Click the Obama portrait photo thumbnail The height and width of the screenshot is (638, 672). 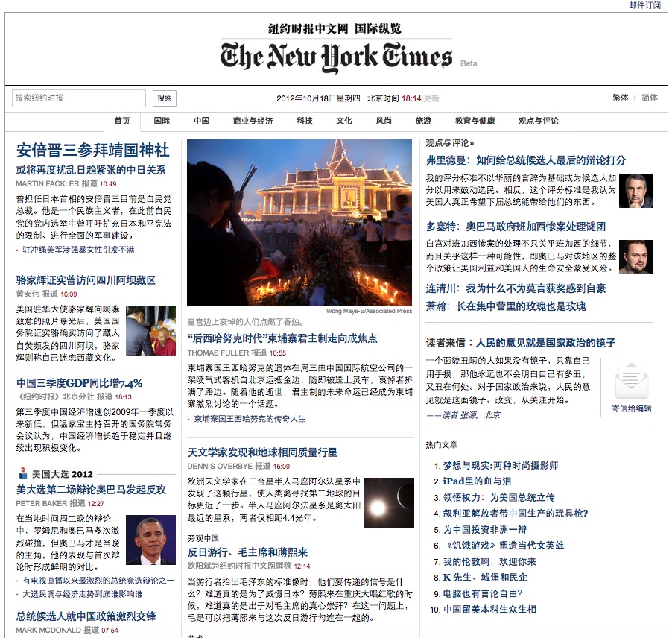pos(152,540)
